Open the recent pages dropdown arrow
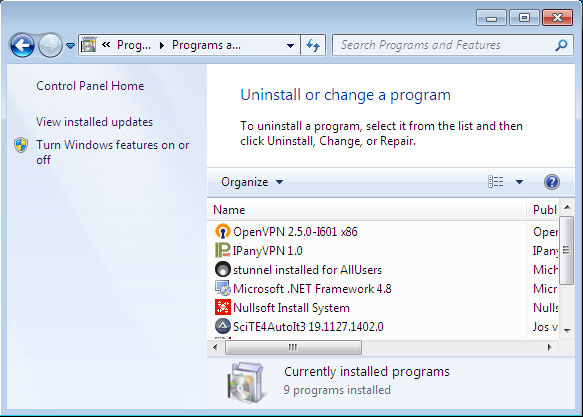Screen dimensions: 583x417 coord(70,46)
